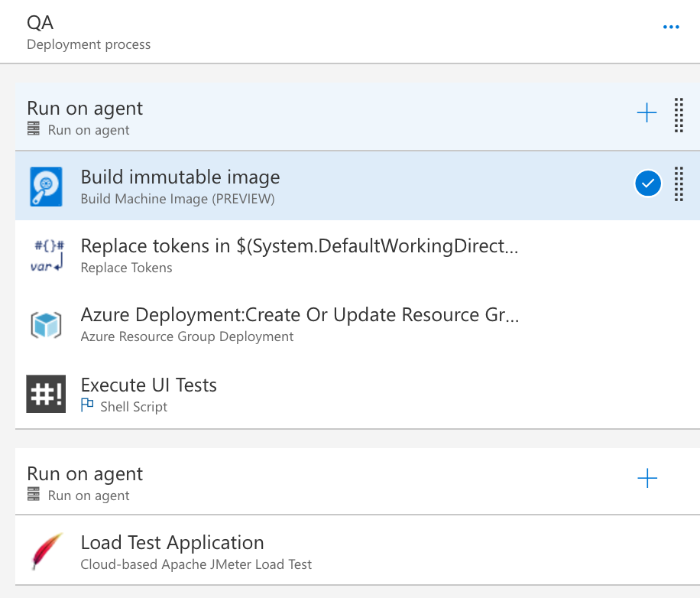Click the Replace Tokens task icon
This screenshot has height=598, width=700.
(x=48, y=255)
